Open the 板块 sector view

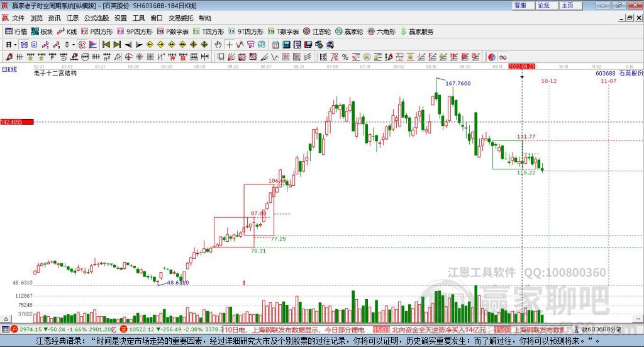pos(42,31)
